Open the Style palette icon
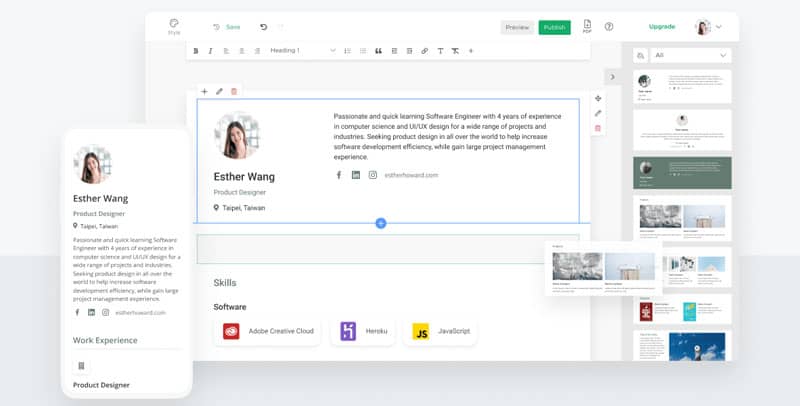 point(174,27)
